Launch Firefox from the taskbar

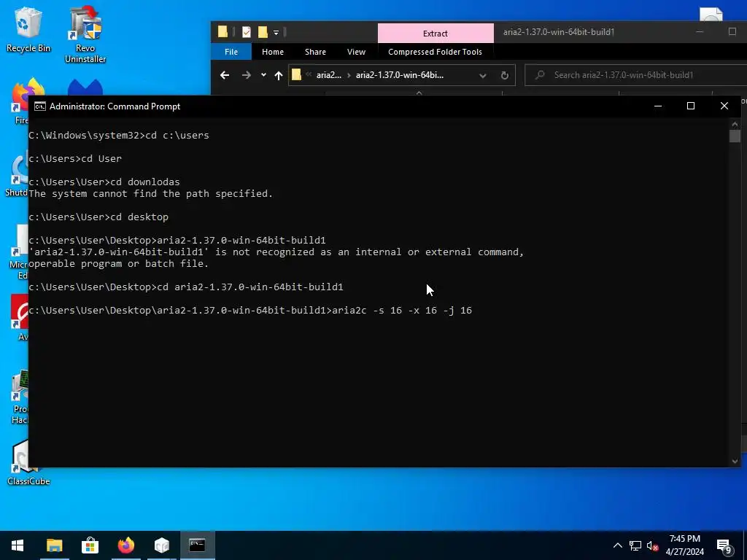tap(125, 545)
